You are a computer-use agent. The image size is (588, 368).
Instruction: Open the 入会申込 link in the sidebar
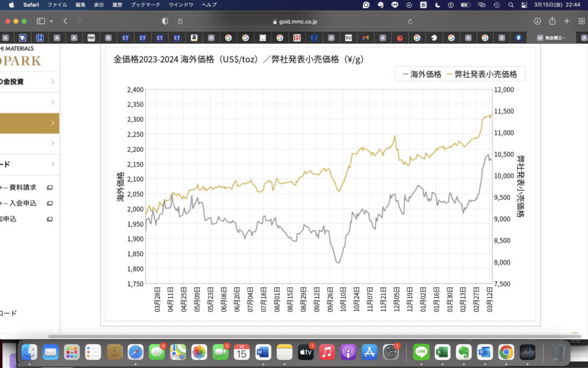[x=22, y=203]
